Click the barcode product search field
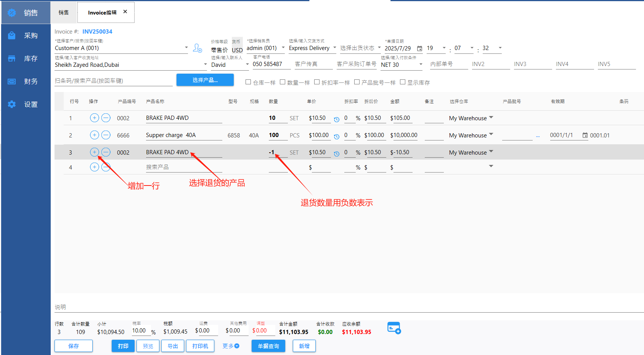 (x=113, y=81)
